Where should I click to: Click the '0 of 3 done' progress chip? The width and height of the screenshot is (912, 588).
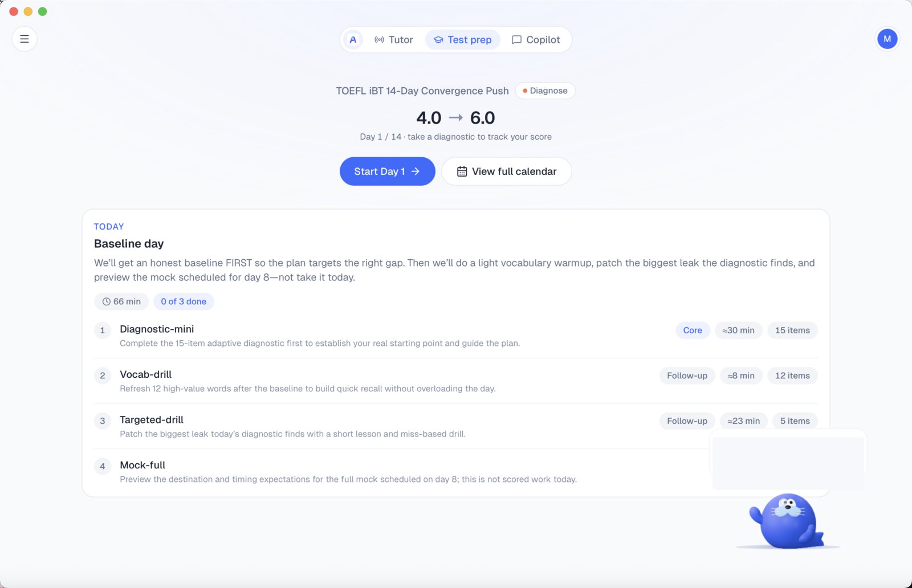point(184,301)
